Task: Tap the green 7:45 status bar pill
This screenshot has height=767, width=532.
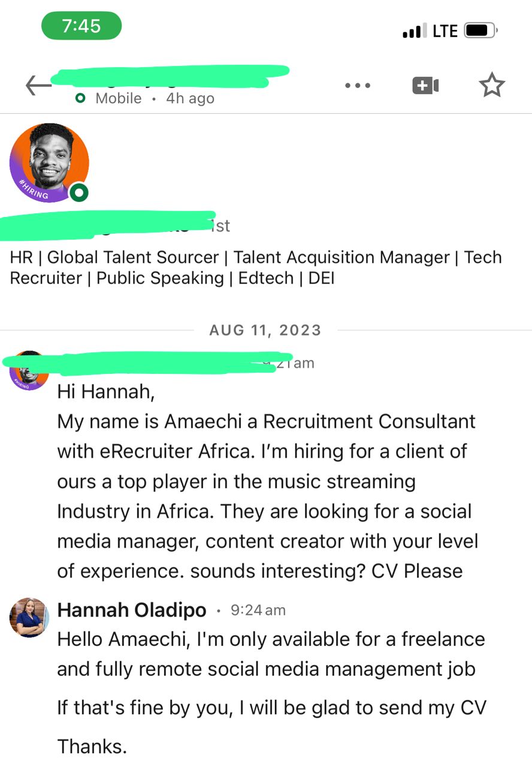Action: [81, 26]
